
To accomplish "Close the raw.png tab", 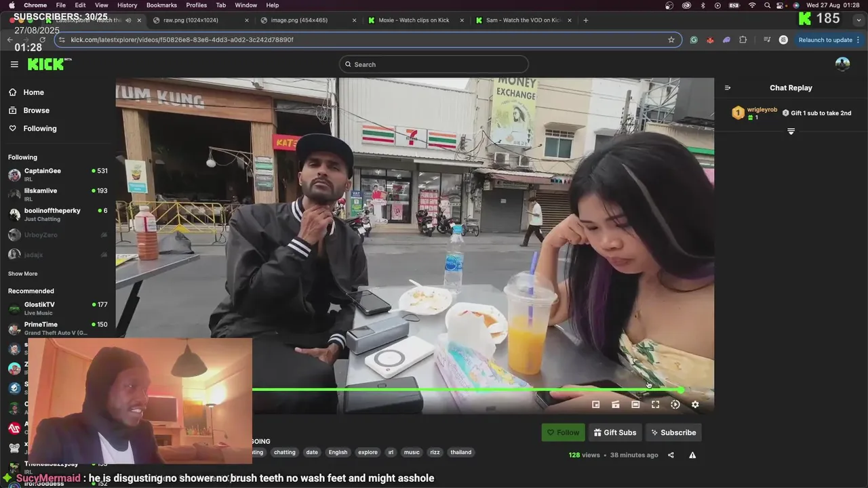I will pos(246,20).
